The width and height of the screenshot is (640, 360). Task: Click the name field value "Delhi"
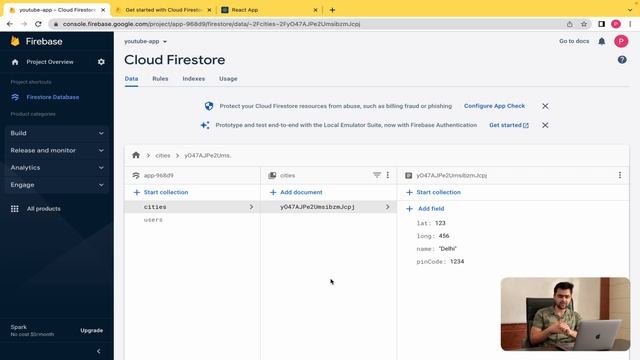[x=447, y=249]
